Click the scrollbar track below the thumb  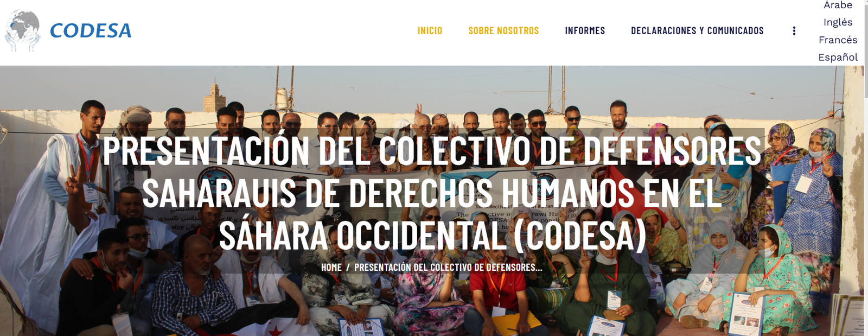[x=865, y=217]
